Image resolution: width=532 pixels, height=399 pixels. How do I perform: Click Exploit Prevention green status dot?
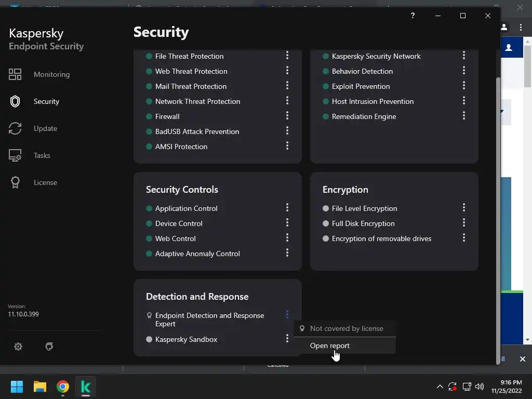click(x=325, y=86)
